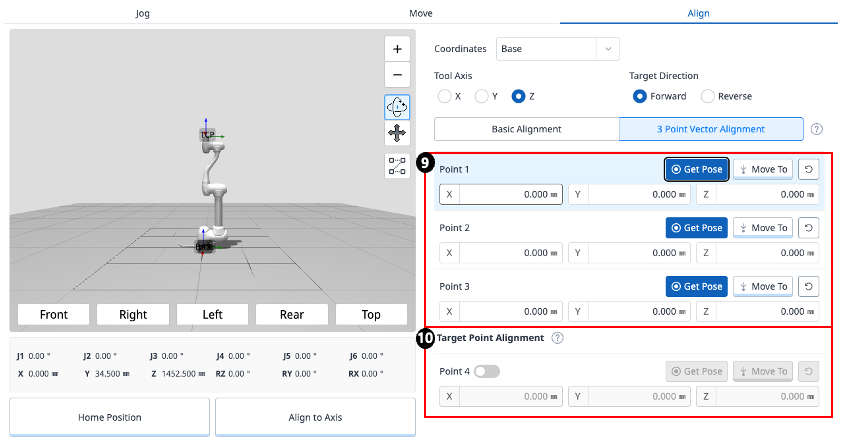Image resolution: width=841 pixels, height=438 pixels.
Task: Click the fit-to-view icon in viewer
Action: [397, 165]
